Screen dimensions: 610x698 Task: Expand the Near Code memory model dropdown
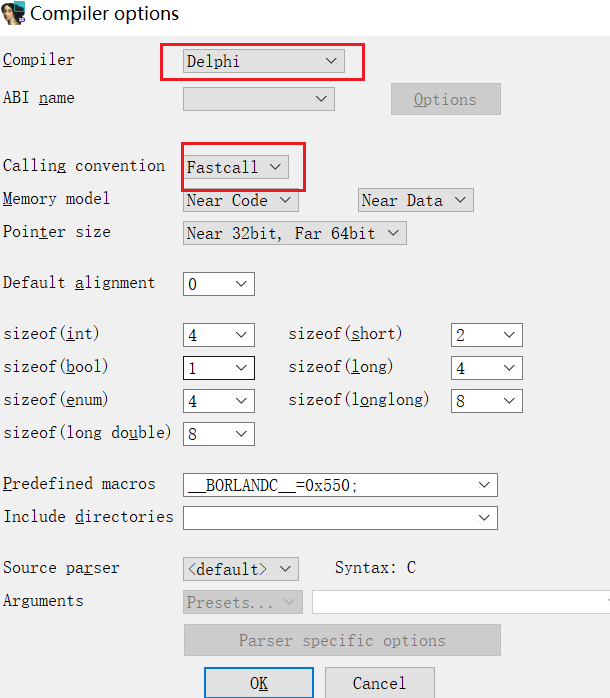click(x=241, y=200)
